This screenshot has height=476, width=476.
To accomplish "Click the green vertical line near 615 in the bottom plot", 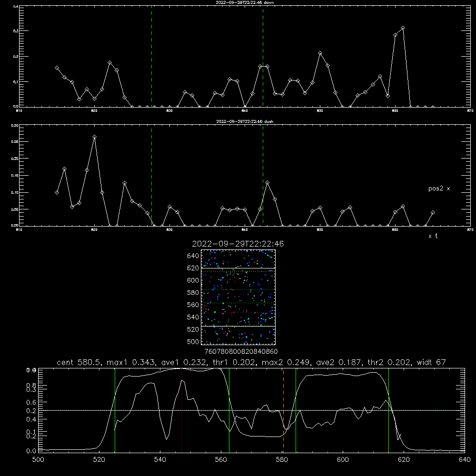I will (388, 410).
